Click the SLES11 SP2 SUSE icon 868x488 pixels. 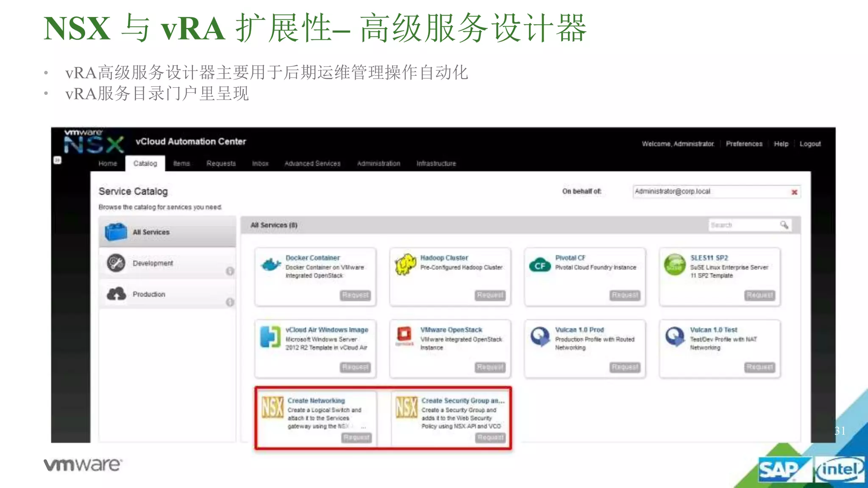coord(675,265)
